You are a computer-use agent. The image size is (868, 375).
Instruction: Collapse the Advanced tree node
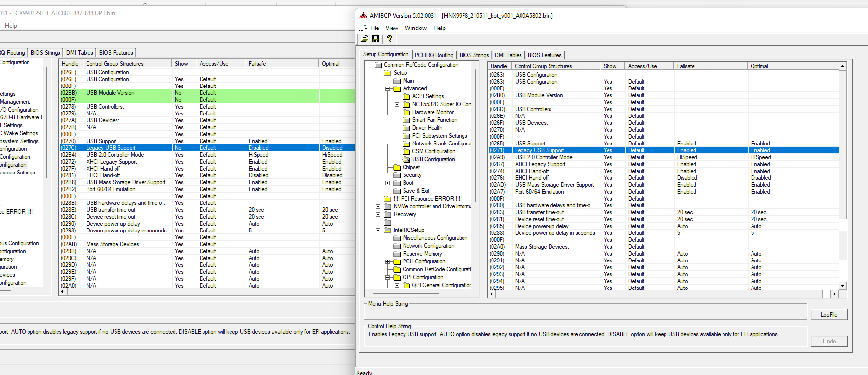[388, 89]
